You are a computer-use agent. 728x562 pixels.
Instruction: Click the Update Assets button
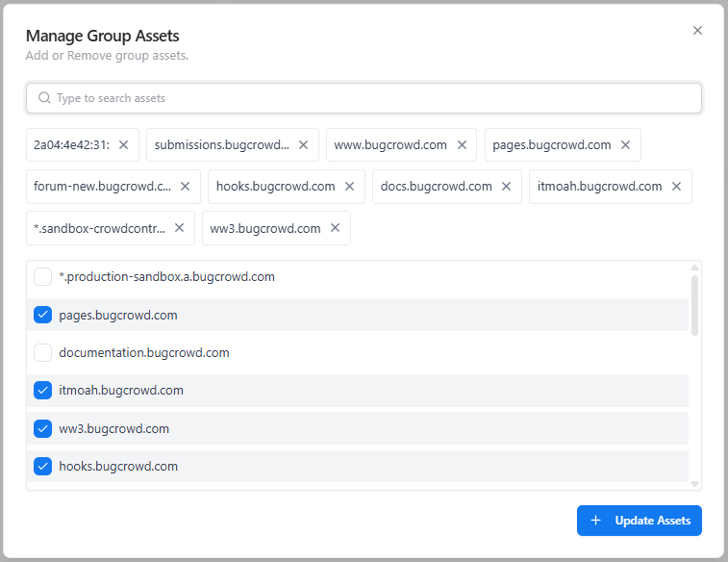[x=640, y=521]
